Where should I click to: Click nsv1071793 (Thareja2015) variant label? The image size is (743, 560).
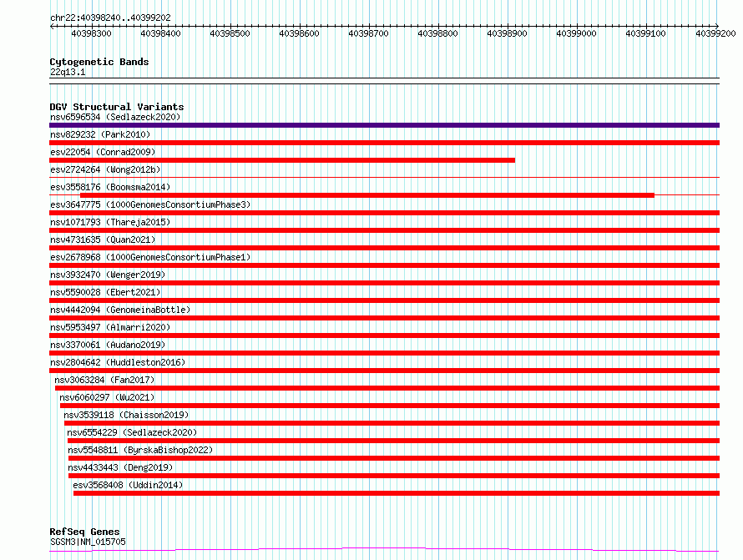tap(110, 222)
